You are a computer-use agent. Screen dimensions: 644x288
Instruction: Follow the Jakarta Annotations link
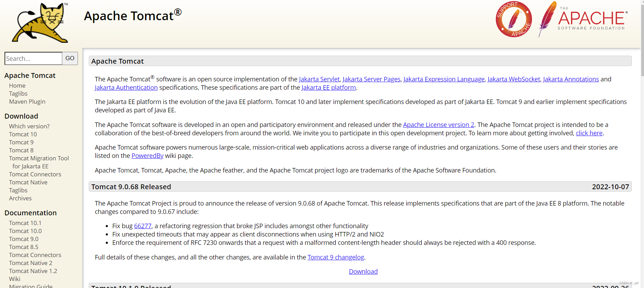571,79
